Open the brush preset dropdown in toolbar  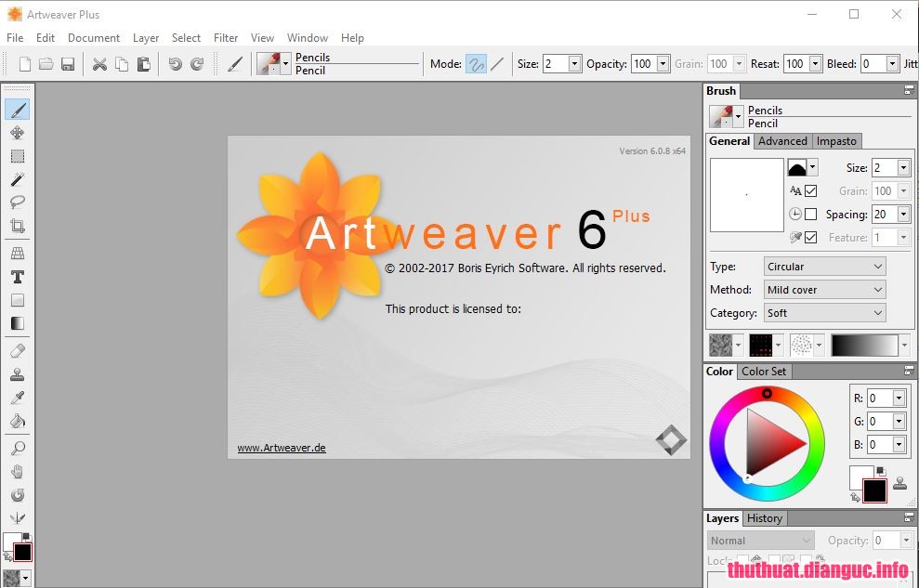(x=285, y=64)
